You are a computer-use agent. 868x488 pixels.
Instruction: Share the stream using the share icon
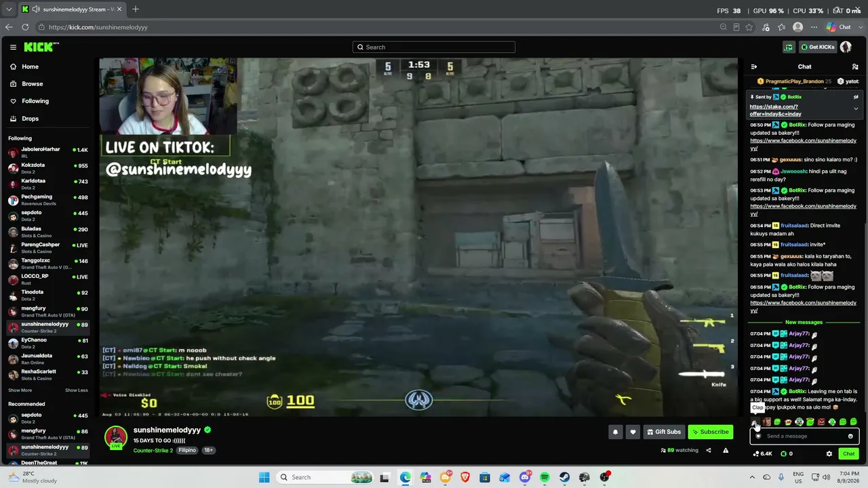pos(709,450)
